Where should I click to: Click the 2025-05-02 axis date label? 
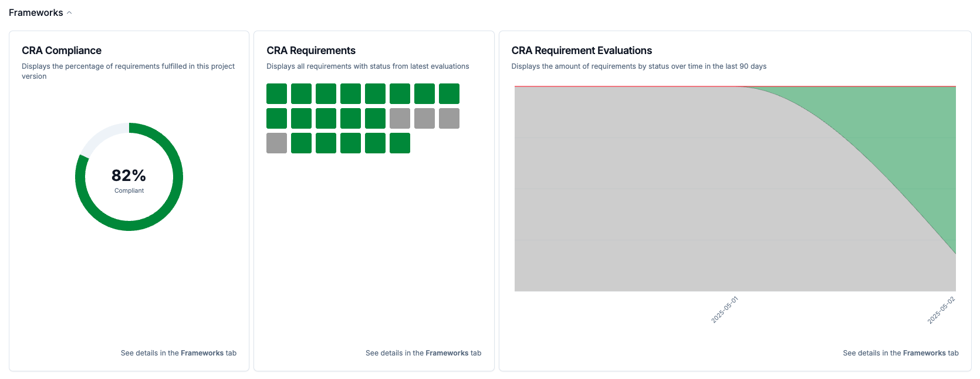point(941,310)
